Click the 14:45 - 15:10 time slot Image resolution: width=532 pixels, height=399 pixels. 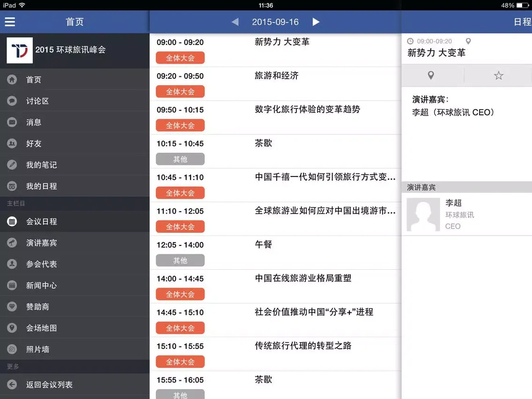click(180, 312)
